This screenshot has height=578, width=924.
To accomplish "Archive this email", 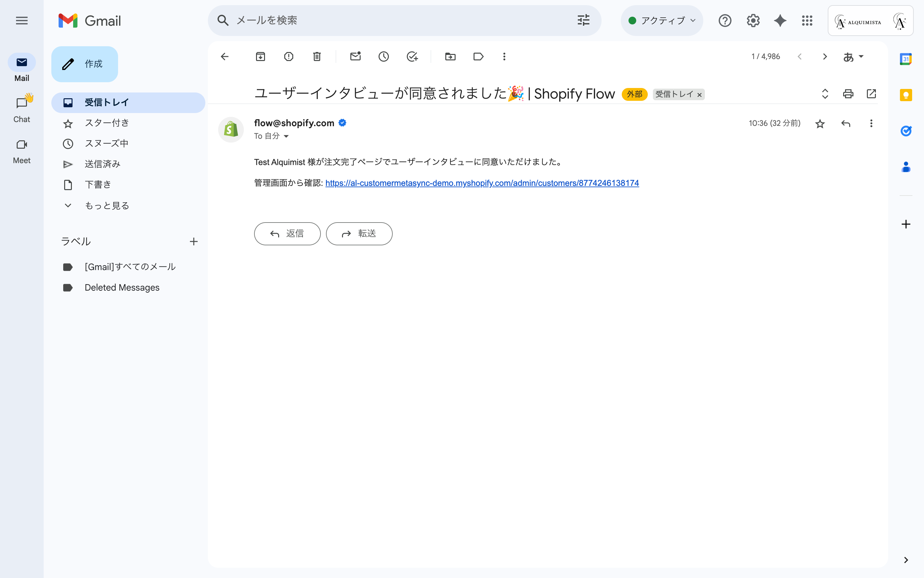I will [261, 57].
